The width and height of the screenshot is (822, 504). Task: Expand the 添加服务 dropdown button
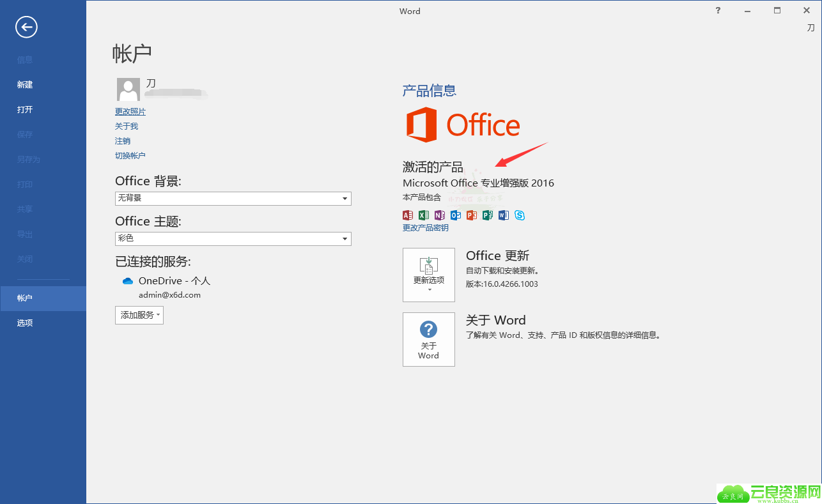(x=139, y=315)
